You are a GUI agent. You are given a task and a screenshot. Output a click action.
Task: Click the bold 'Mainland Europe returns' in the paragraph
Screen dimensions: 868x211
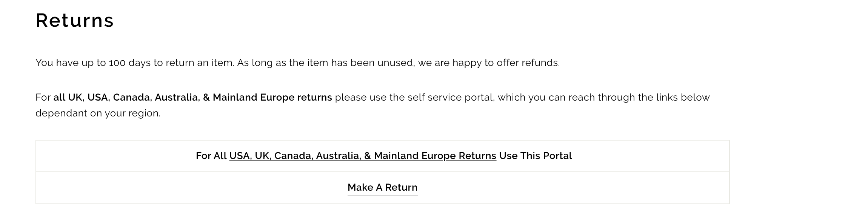tap(272, 98)
